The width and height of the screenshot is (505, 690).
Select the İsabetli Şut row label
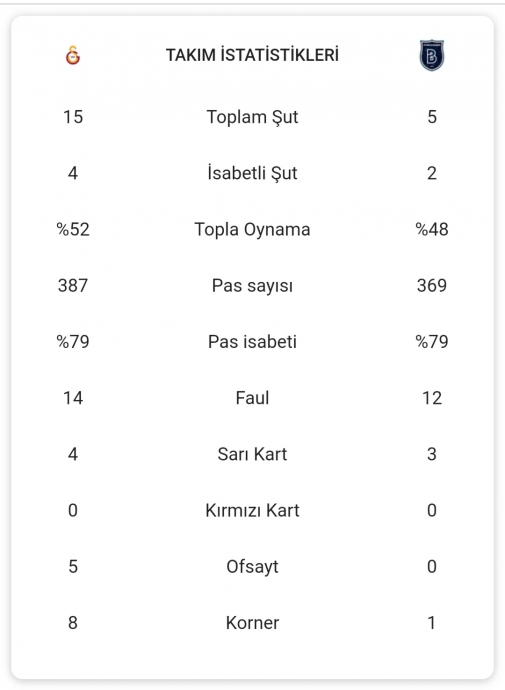point(252,173)
